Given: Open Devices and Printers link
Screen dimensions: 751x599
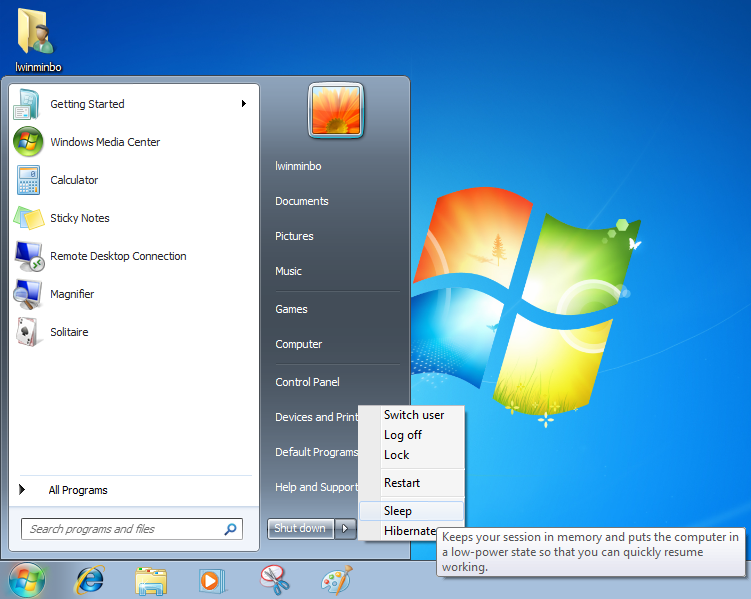Looking at the screenshot, I should click(x=317, y=417).
